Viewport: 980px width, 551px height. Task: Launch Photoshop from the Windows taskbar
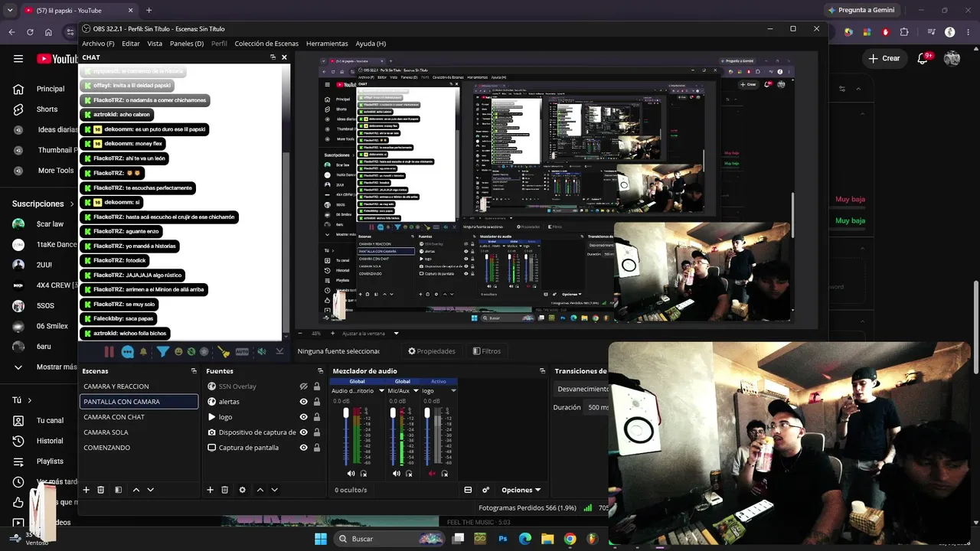coord(503,539)
